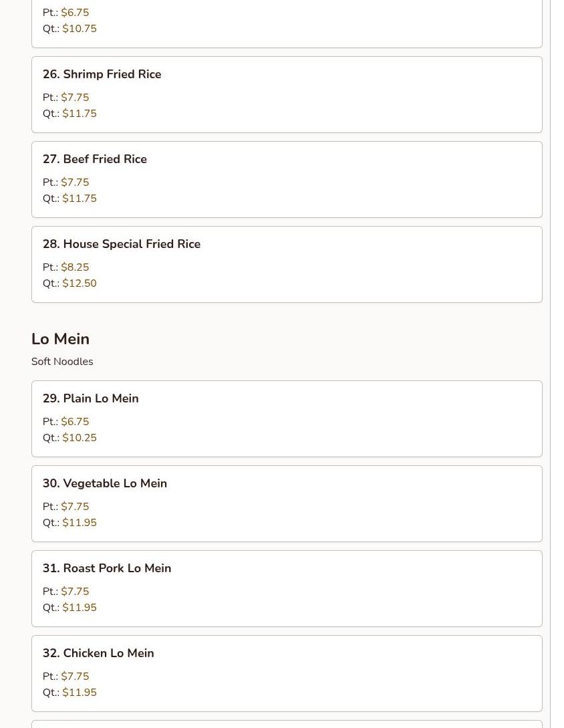
Task: Select Shrimp Fried Rice quart price $11.75
Action: click(x=79, y=114)
